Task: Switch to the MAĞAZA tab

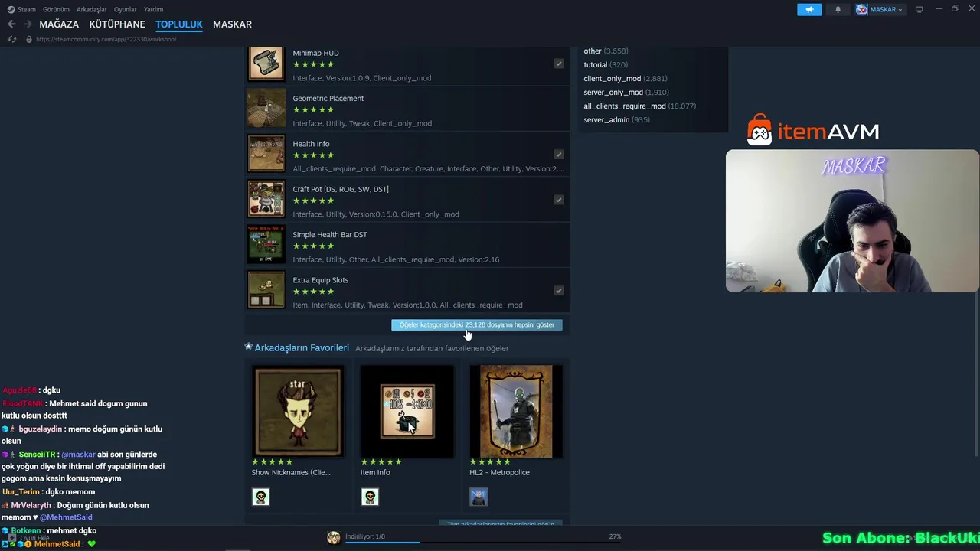Action: (59, 24)
